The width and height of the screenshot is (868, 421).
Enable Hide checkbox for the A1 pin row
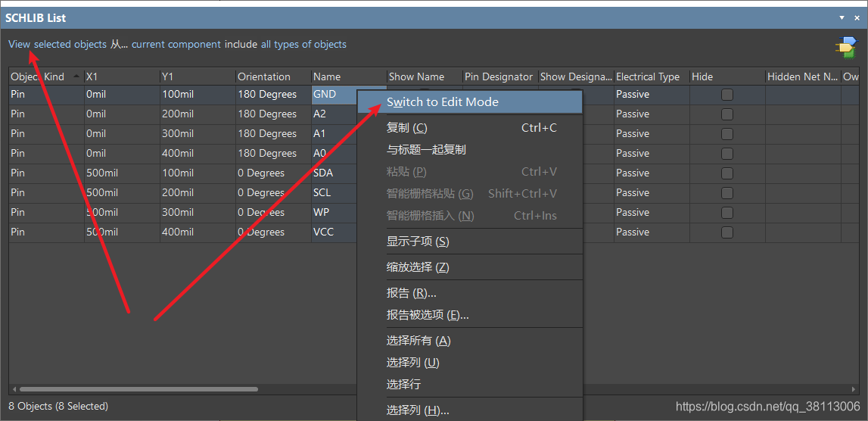coord(726,134)
